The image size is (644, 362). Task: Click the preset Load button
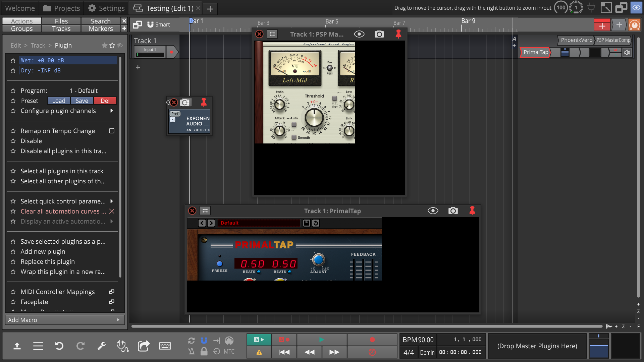(x=59, y=101)
